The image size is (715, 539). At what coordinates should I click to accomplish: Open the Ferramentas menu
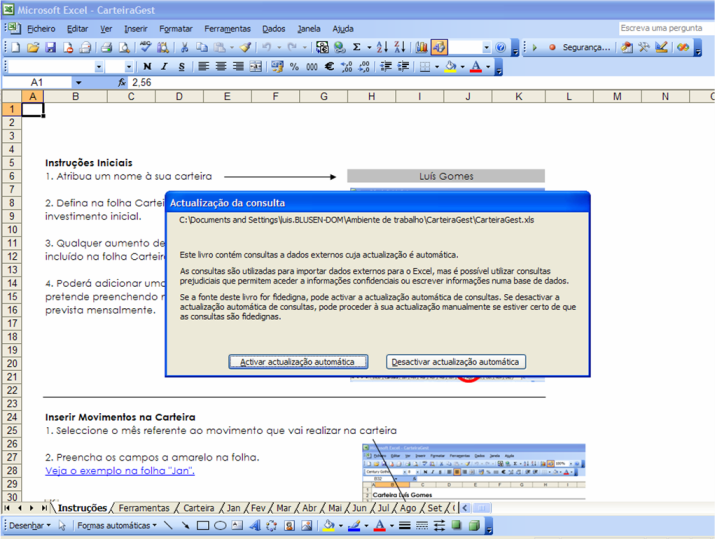(227, 29)
